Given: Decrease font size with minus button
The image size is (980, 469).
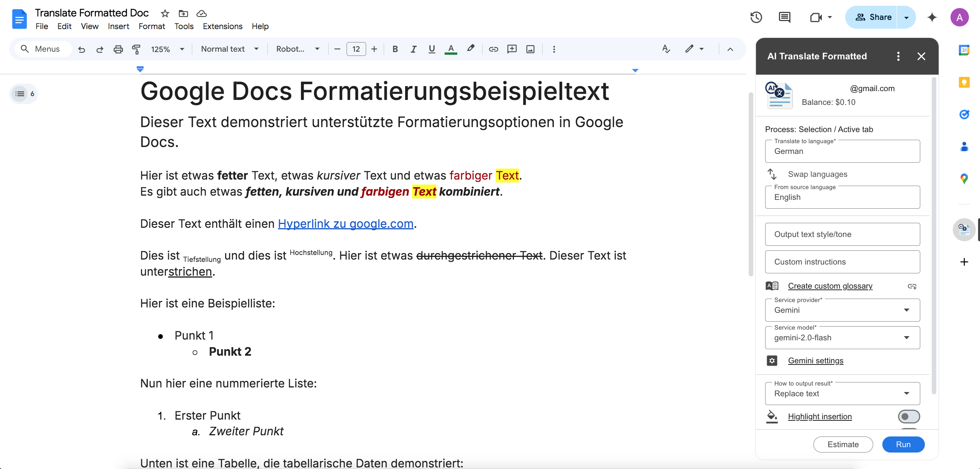Looking at the screenshot, I should [x=337, y=49].
